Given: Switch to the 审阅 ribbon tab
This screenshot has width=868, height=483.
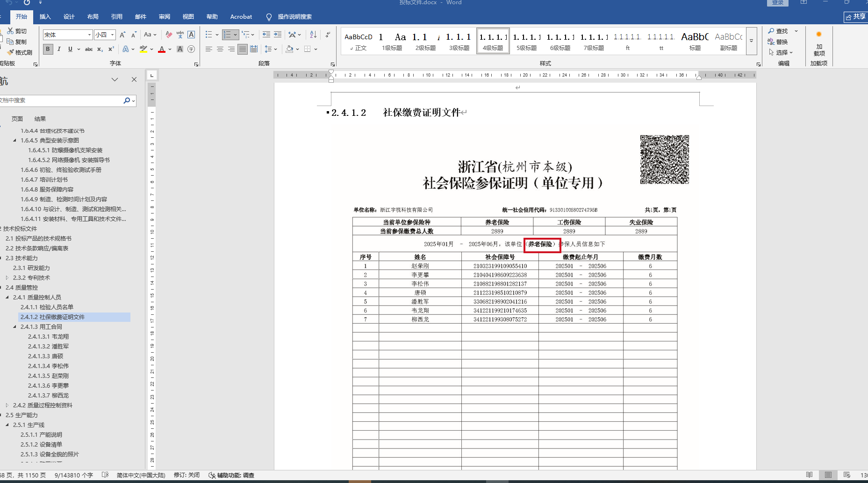Looking at the screenshot, I should (x=165, y=17).
